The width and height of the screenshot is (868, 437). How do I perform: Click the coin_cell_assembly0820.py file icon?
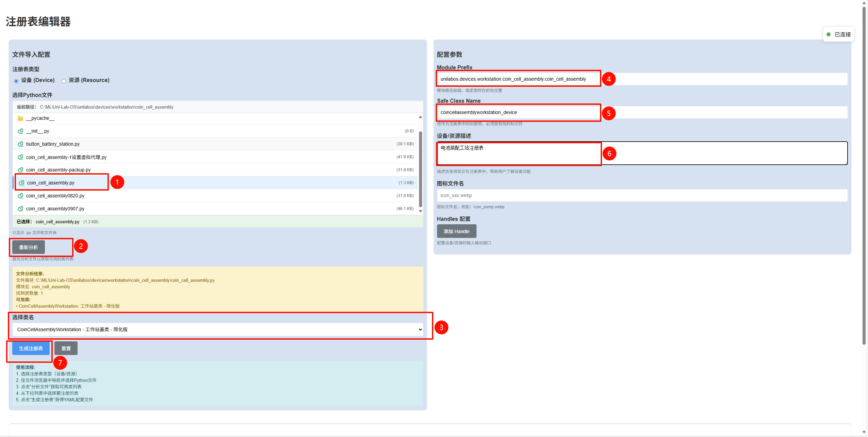pyautogui.click(x=20, y=196)
